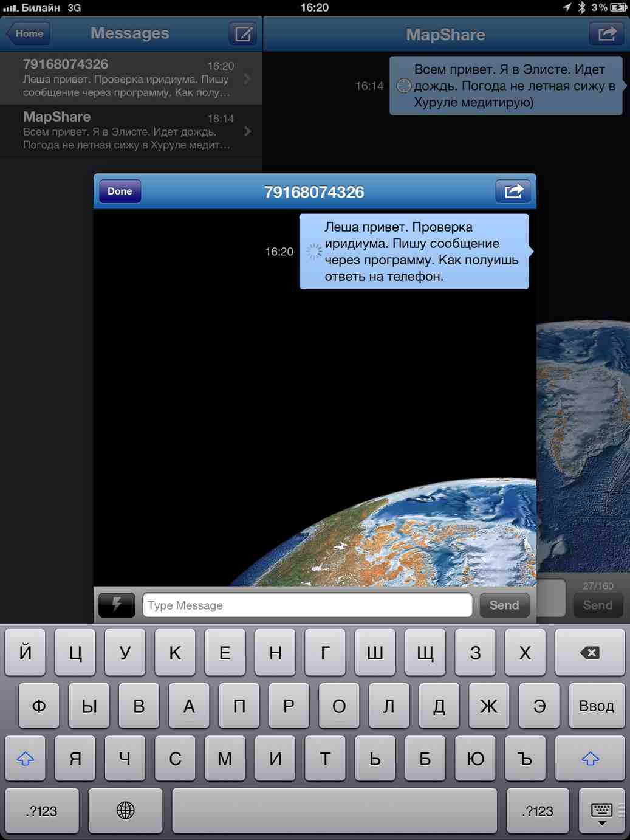Tap Done in the popup
630x840 pixels.
(120, 191)
